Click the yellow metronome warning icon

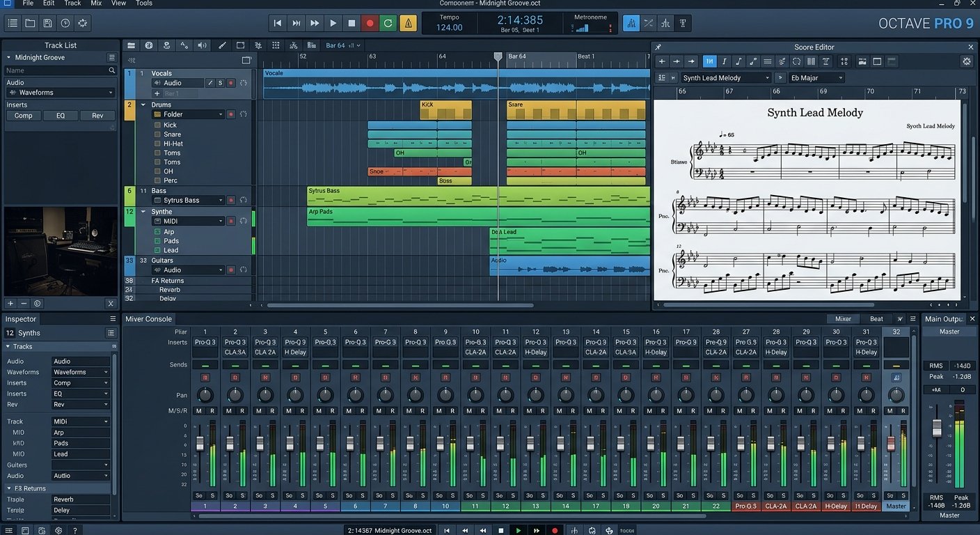coord(408,23)
